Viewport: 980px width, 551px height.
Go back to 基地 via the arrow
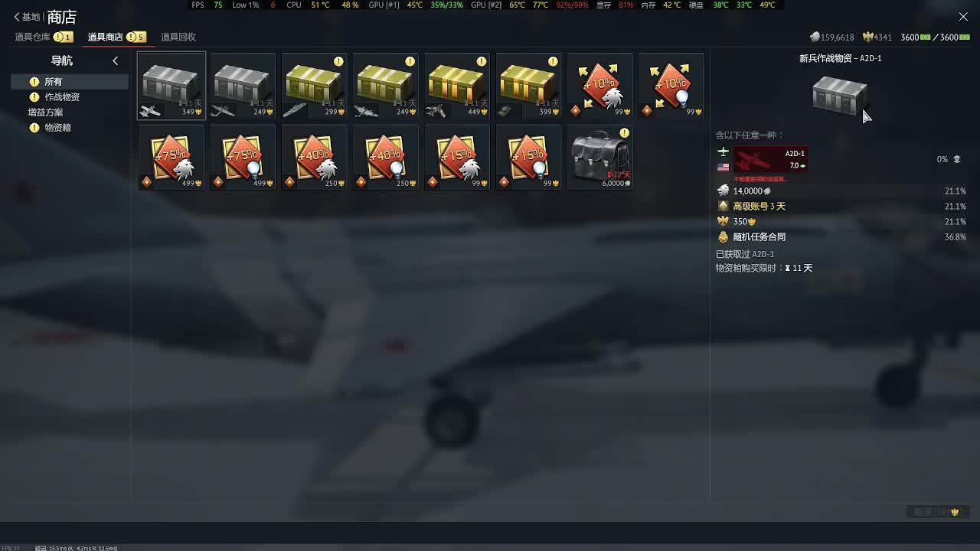pyautogui.click(x=27, y=17)
